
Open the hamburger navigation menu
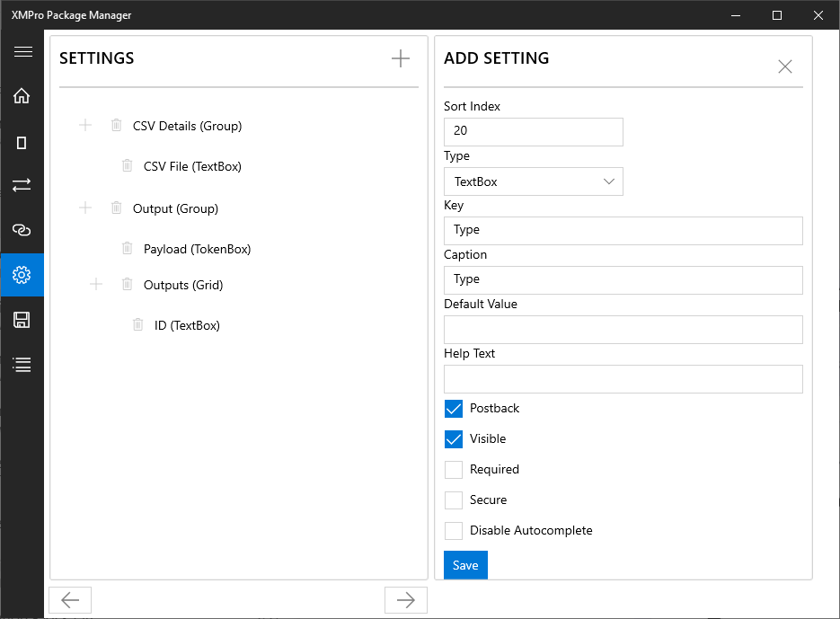22,51
